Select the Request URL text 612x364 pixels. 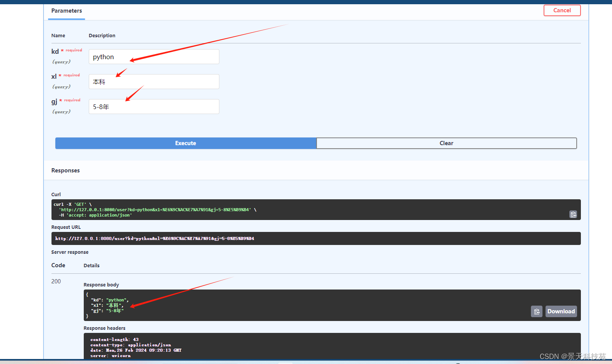point(154,238)
